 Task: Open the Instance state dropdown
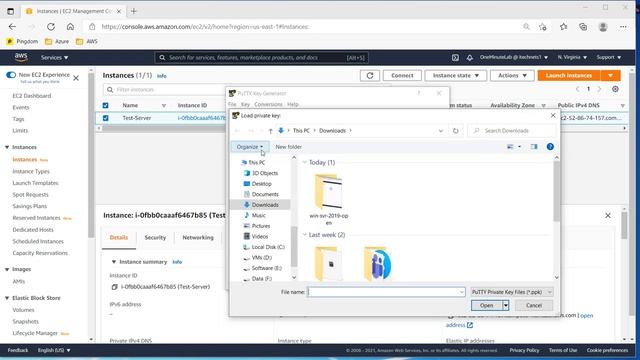pyautogui.click(x=456, y=76)
